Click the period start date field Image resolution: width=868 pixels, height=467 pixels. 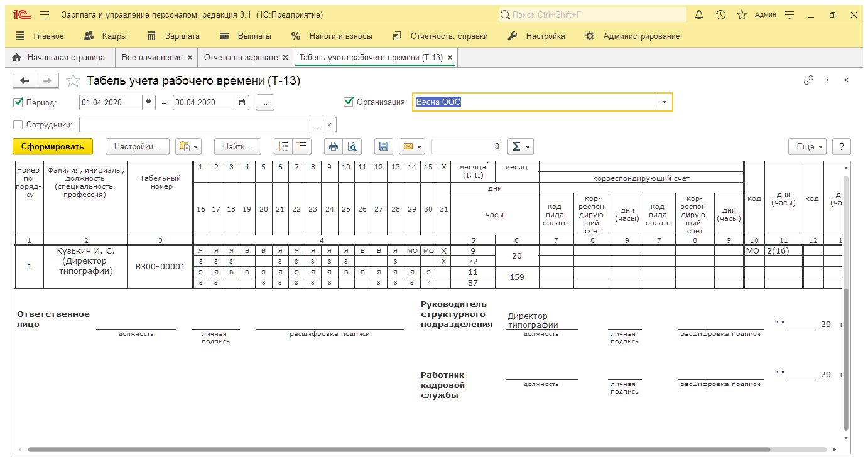click(x=111, y=102)
